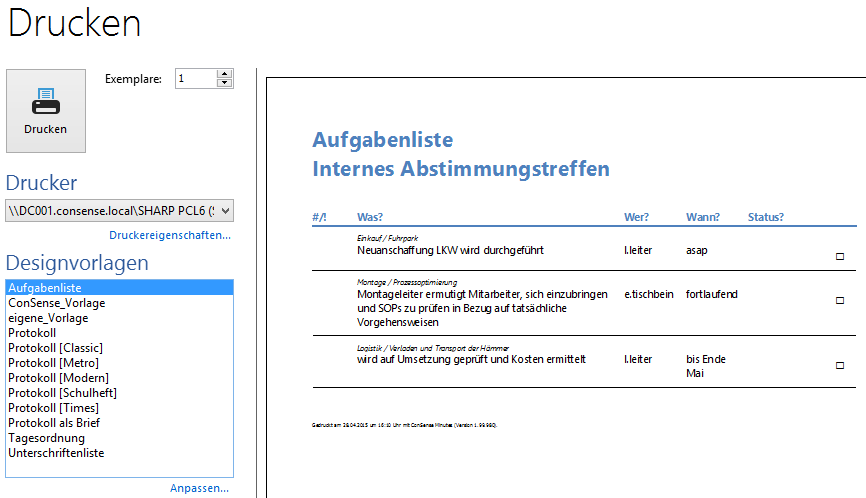Select ConSense_Vorlage in the template list

pos(56,303)
